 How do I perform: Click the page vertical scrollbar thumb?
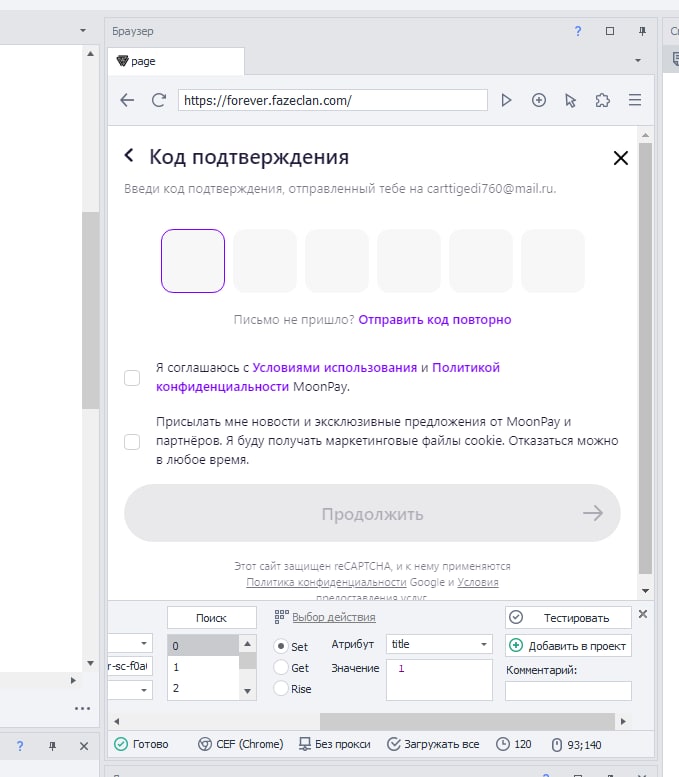[x=645, y=358]
